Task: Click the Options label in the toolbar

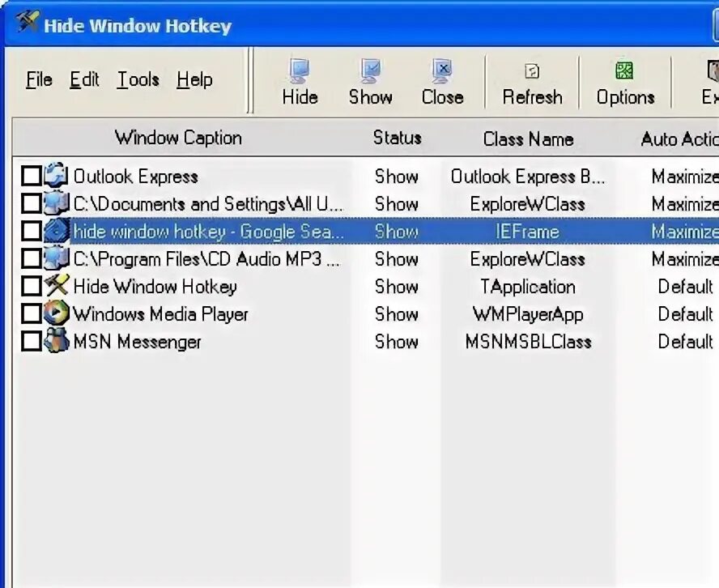Action: 625,98
